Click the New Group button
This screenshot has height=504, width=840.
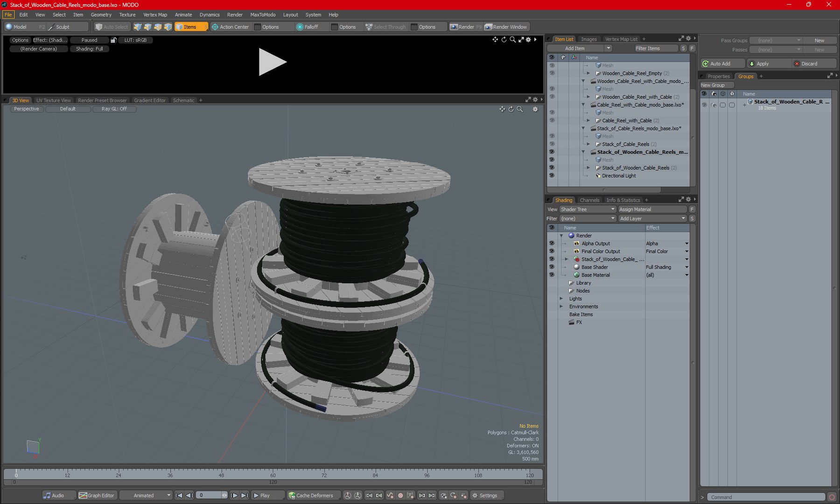[717, 85]
